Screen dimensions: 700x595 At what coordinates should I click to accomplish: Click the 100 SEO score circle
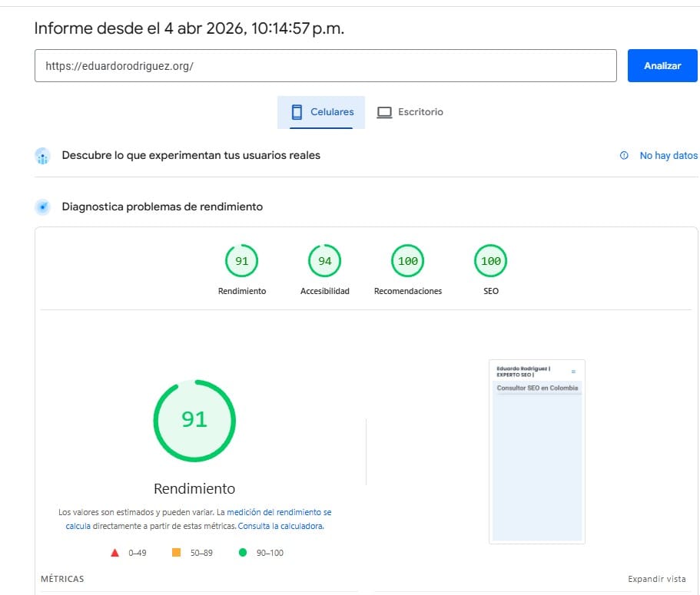pos(490,260)
